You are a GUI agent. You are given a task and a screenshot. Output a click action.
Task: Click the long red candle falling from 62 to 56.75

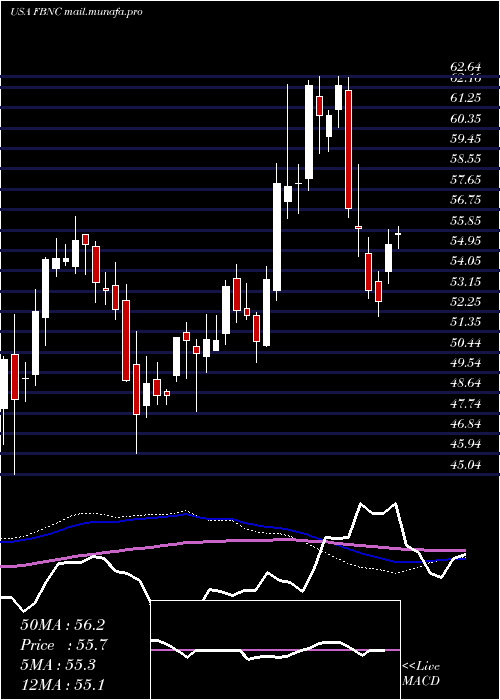click(x=348, y=149)
